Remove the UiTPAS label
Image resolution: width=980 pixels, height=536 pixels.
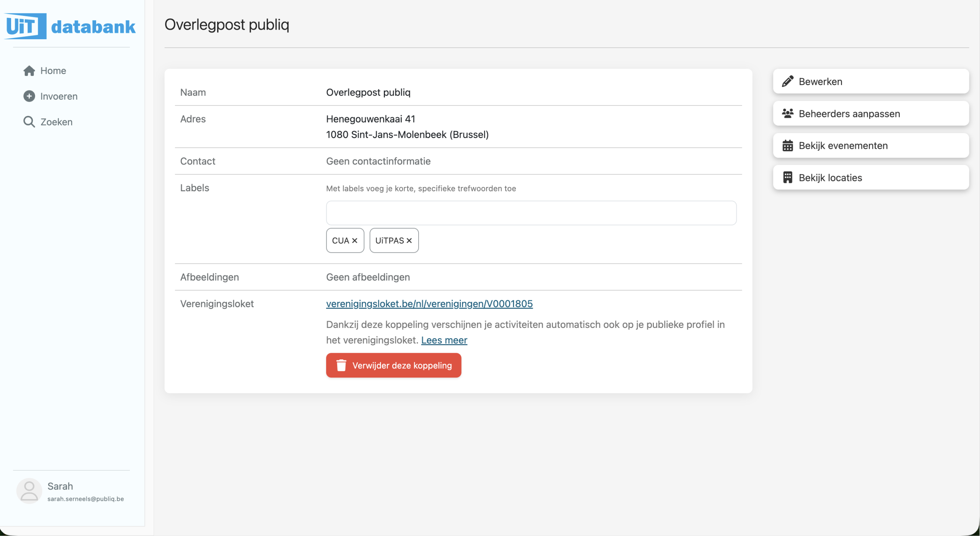(409, 241)
